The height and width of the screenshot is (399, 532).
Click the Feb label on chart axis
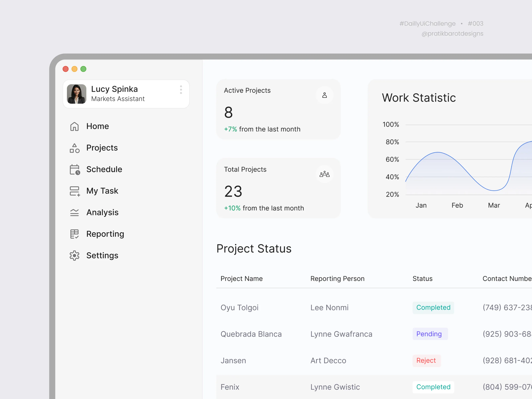coord(457,205)
